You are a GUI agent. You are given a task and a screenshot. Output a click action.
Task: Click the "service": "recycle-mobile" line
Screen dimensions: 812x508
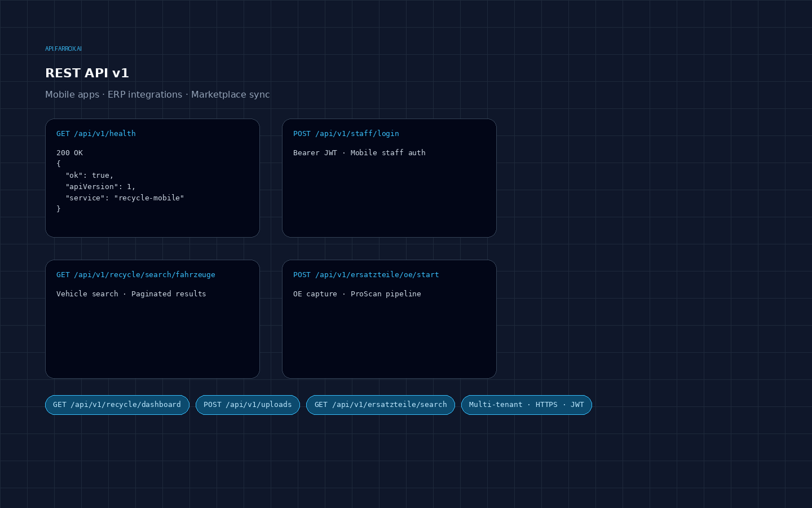pos(125,198)
